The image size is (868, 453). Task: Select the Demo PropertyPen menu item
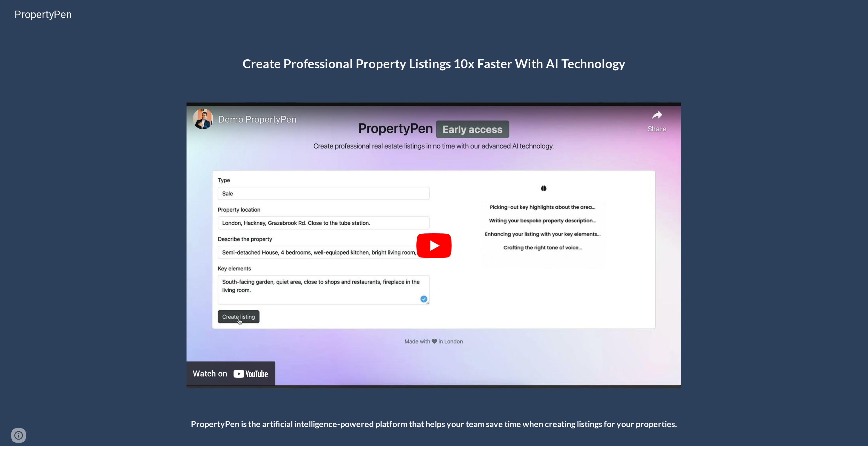point(257,119)
